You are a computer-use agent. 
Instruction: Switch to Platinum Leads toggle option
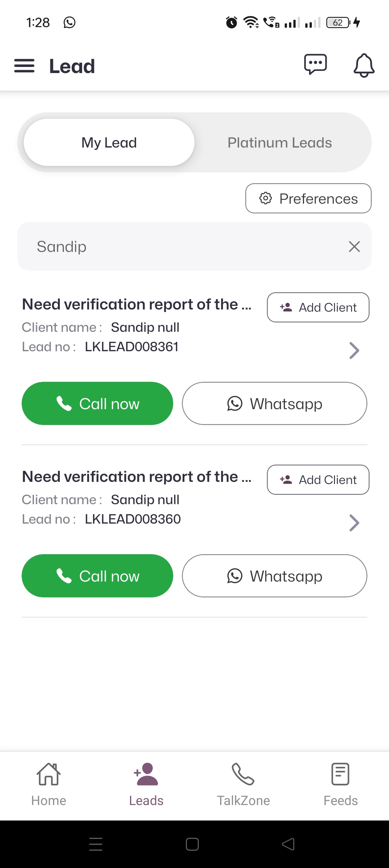point(280,143)
